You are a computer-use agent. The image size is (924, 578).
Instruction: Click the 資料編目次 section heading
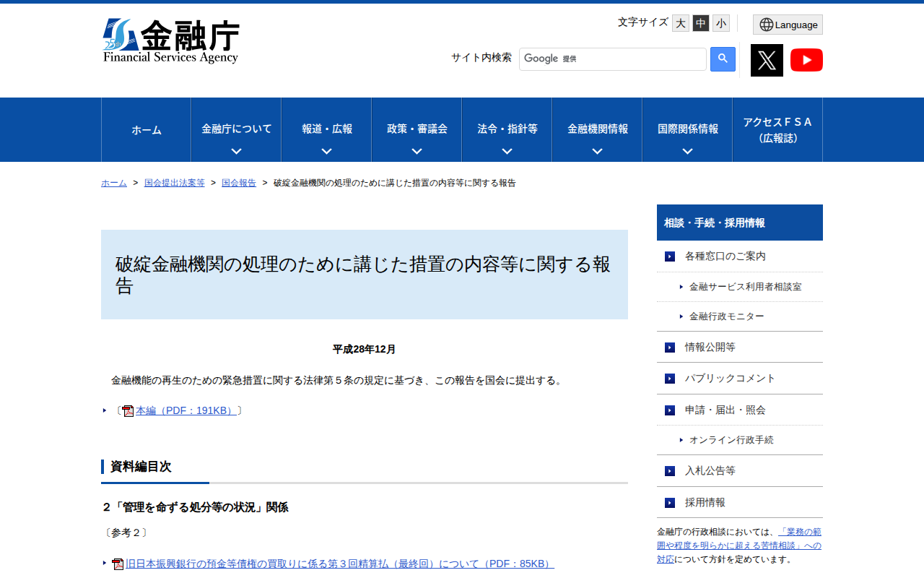[x=141, y=467]
